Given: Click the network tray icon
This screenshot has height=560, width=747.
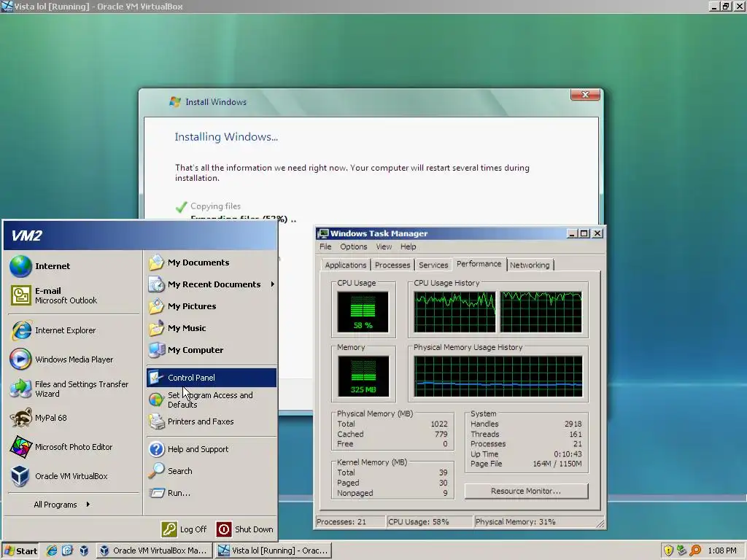Looking at the screenshot, I should coord(682,551).
